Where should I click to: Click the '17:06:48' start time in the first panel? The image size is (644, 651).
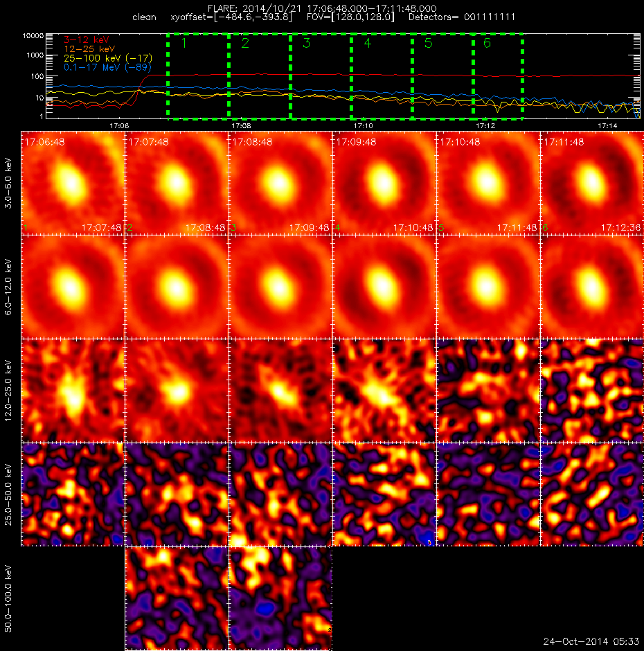point(45,142)
